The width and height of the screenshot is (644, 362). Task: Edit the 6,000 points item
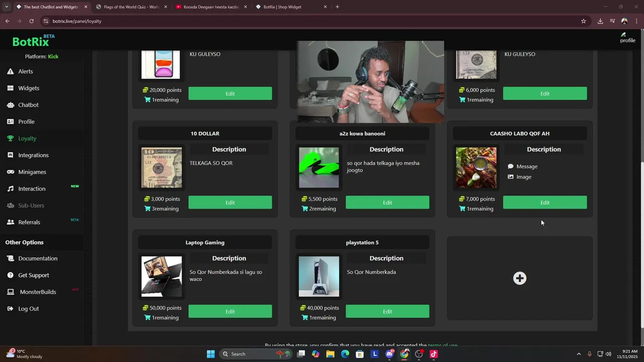[545, 94]
